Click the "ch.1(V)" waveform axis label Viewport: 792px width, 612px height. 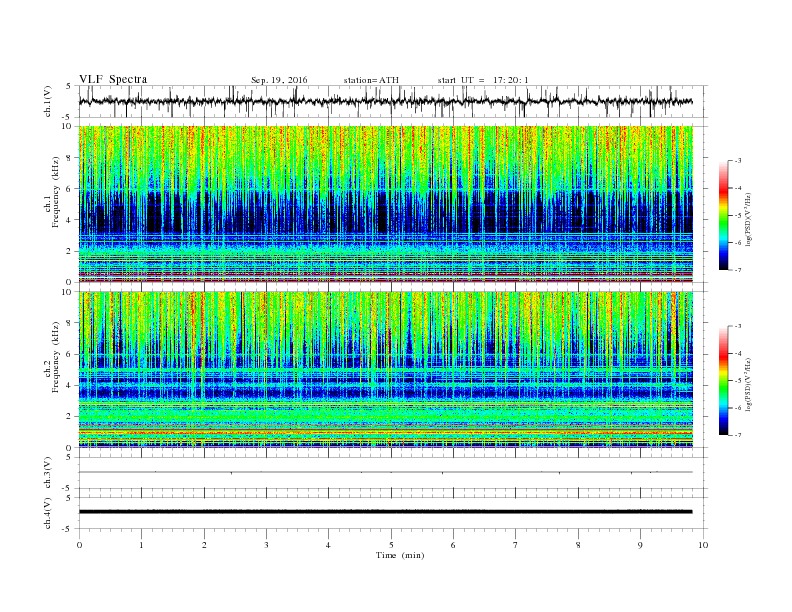coord(48,102)
